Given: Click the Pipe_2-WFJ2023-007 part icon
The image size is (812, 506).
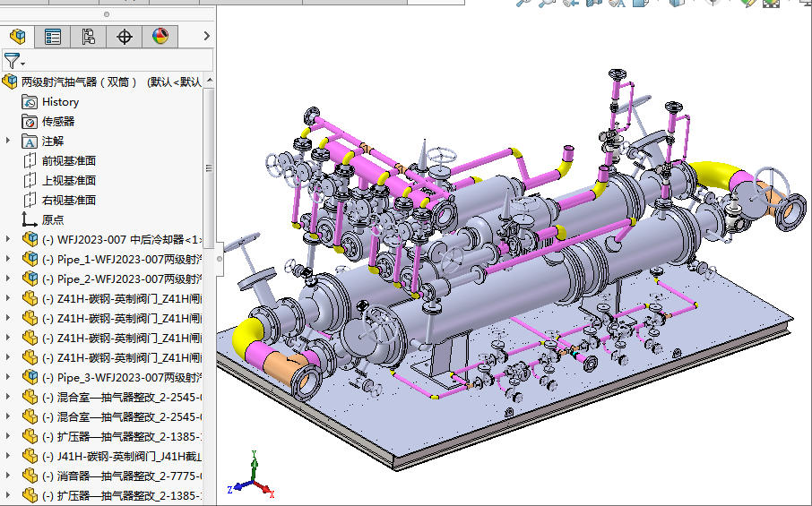Looking at the screenshot, I should coord(30,279).
